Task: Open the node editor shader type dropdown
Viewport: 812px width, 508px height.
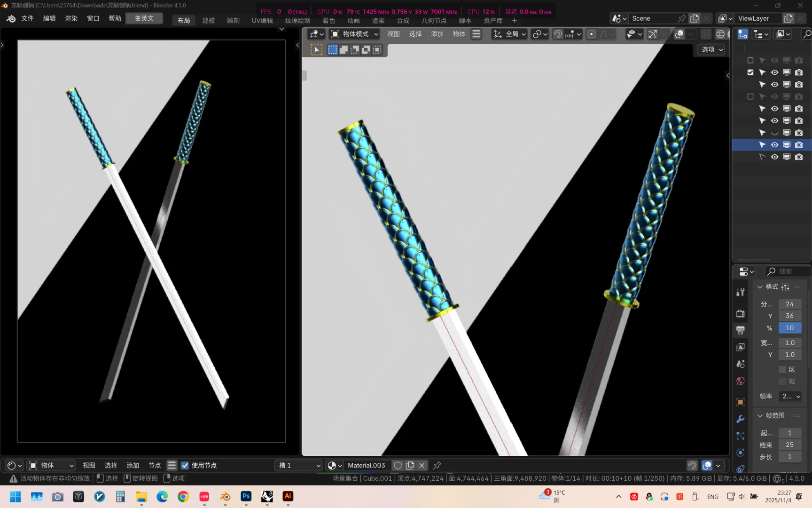Action: [x=51, y=465]
